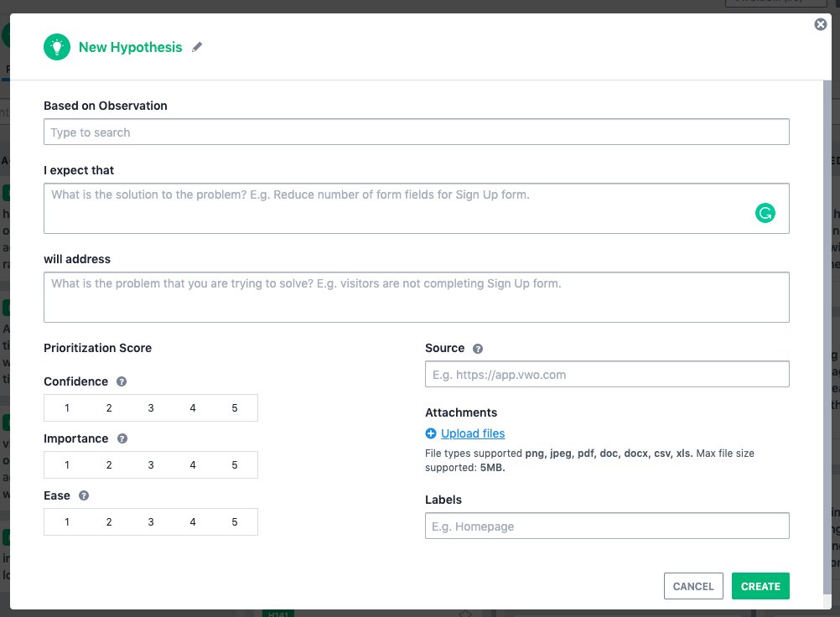
Task: Click the Grammarly icon in the expectation field
Action: click(x=765, y=213)
